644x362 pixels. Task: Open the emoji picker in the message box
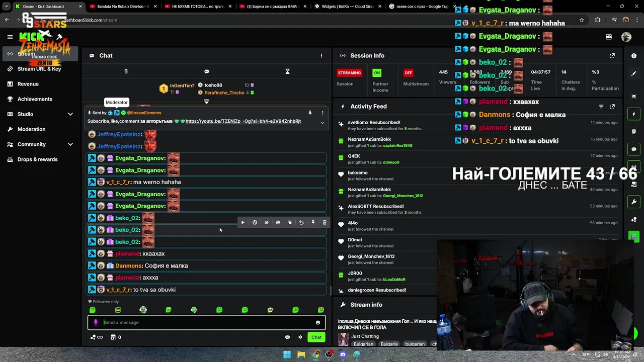[318, 322]
